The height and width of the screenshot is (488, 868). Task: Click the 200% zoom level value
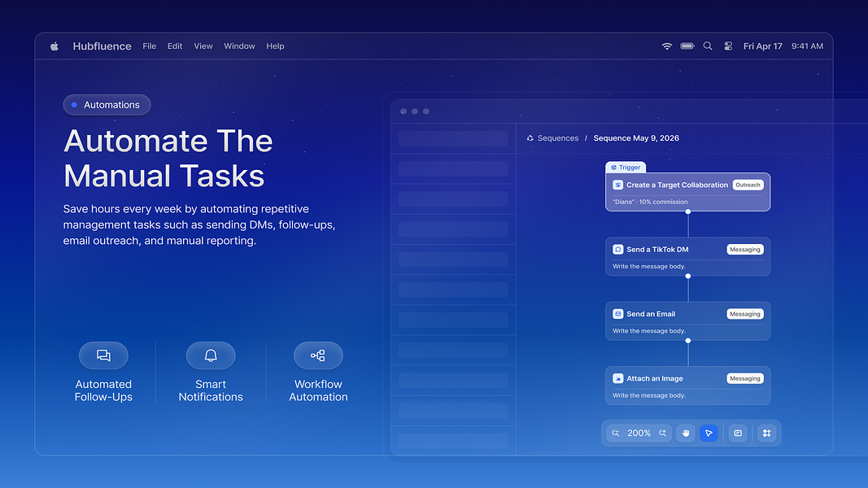pos(639,434)
